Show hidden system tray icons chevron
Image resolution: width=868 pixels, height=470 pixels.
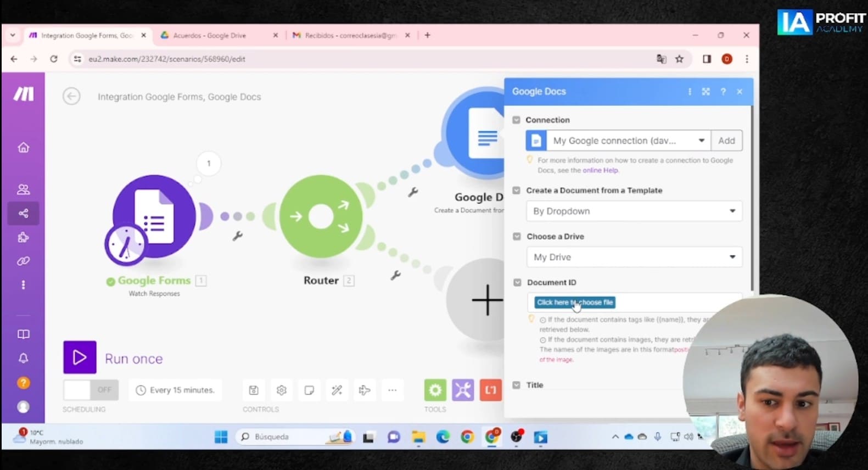click(615, 437)
